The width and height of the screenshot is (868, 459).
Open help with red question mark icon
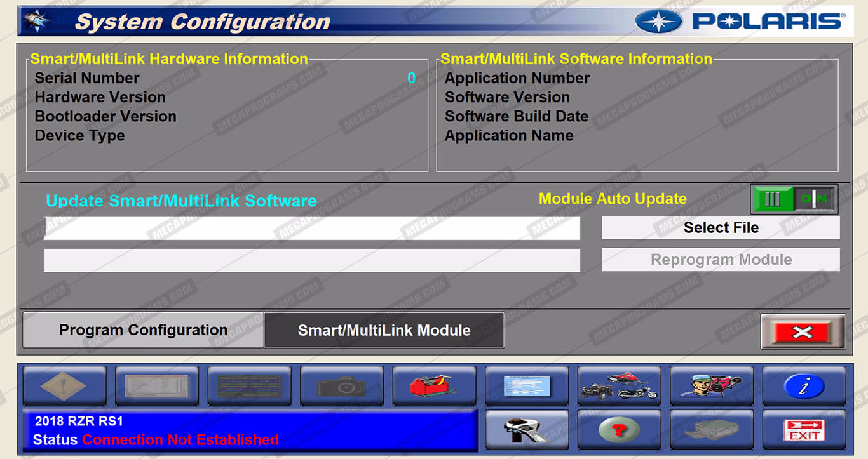619,430
